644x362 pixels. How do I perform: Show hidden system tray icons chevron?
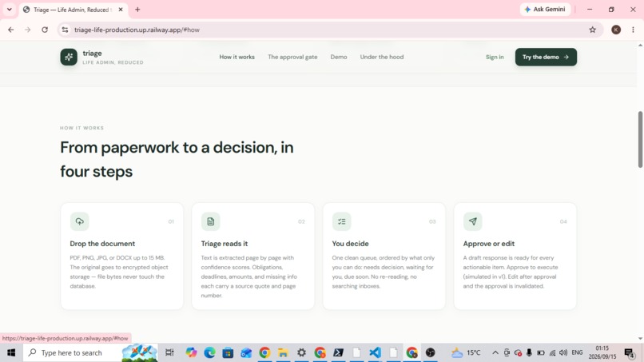point(495,352)
